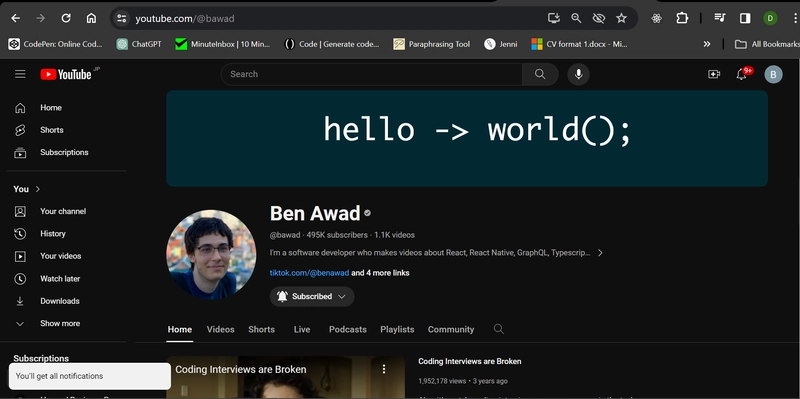Click the crossed-out eye icon in address bar

598,18
